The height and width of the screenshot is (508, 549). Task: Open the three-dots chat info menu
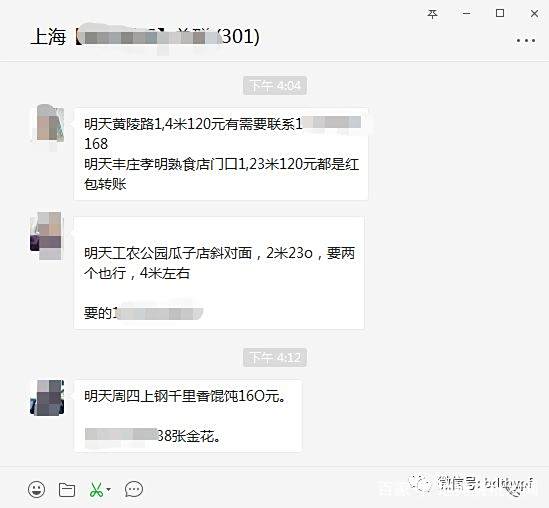526,41
